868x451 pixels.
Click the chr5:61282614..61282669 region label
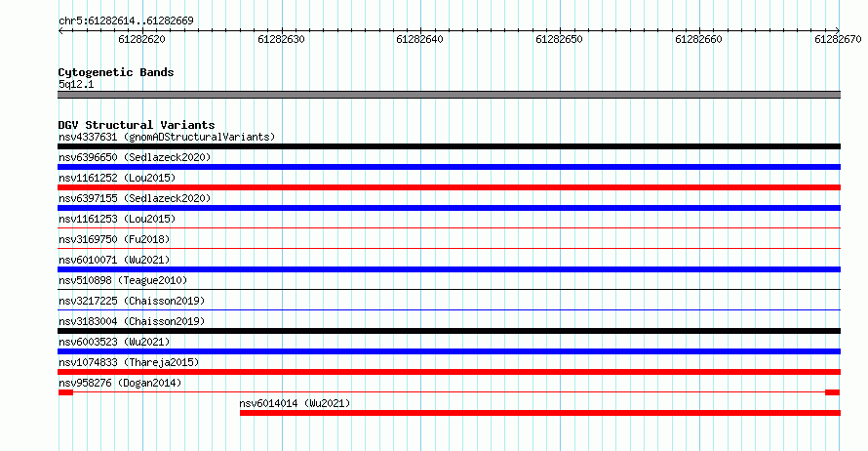click(x=126, y=20)
